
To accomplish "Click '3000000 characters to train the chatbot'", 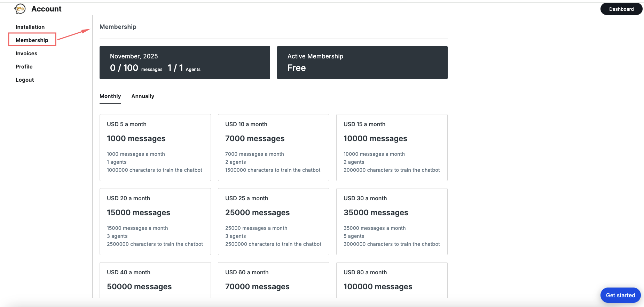I will 392,244.
